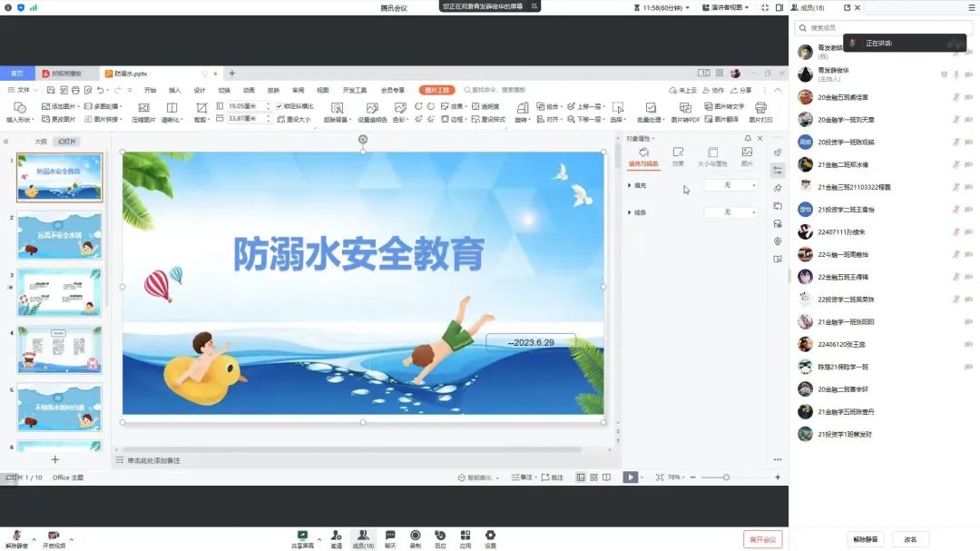Open the 填充 fill type dropdown
980x551 pixels.
pyautogui.click(x=730, y=185)
